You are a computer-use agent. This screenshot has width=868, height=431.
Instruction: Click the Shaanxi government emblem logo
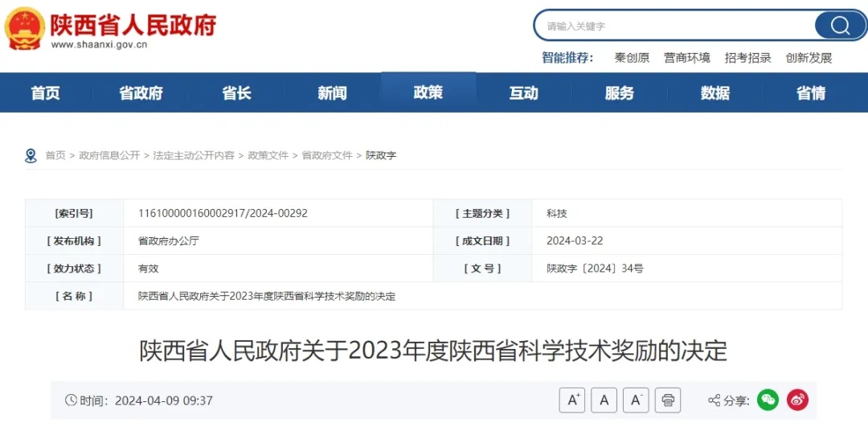[24, 28]
